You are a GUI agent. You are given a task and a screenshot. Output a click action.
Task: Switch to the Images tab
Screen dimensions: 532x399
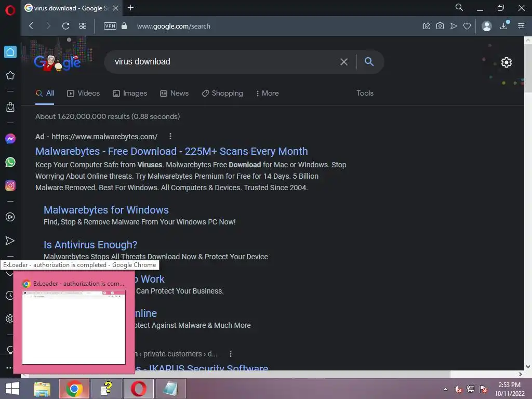(x=130, y=94)
